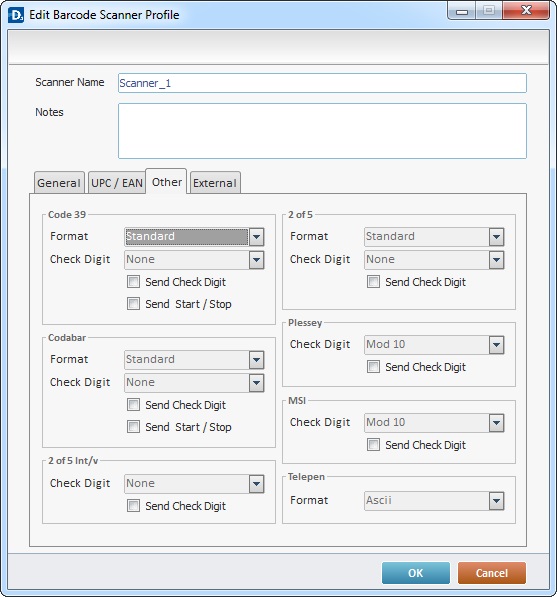Open the Plessey Check Digit Mod 10 dropdown
The image size is (557, 597).
pyautogui.click(x=434, y=345)
